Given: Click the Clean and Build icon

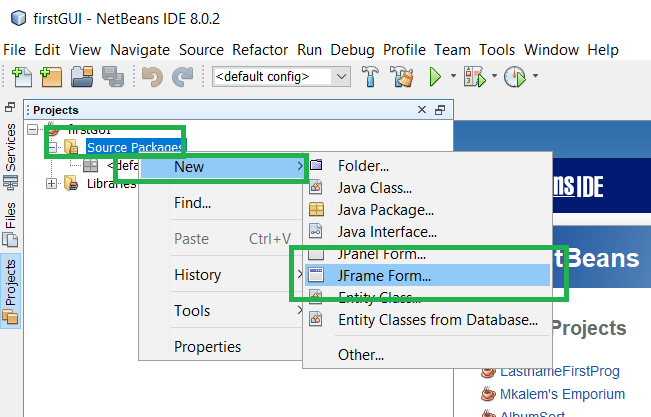Looking at the screenshot, I should point(401,76).
